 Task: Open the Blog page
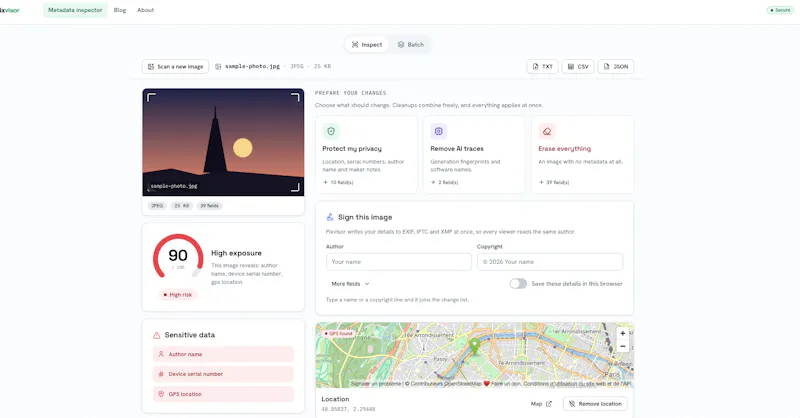click(x=120, y=10)
